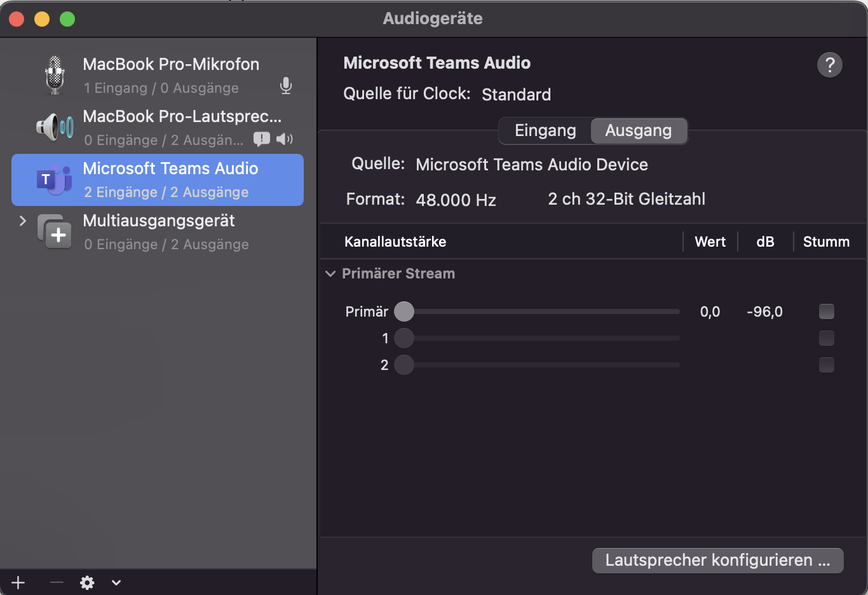Collapse the Primärer Stream section
The width and height of the screenshot is (868, 595).
click(330, 274)
